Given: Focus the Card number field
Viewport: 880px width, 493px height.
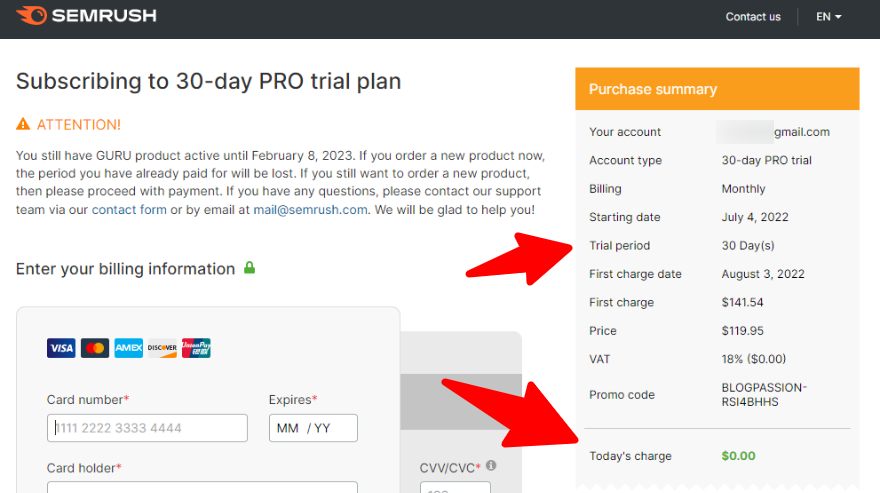Looking at the screenshot, I should [x=147, y=428].
